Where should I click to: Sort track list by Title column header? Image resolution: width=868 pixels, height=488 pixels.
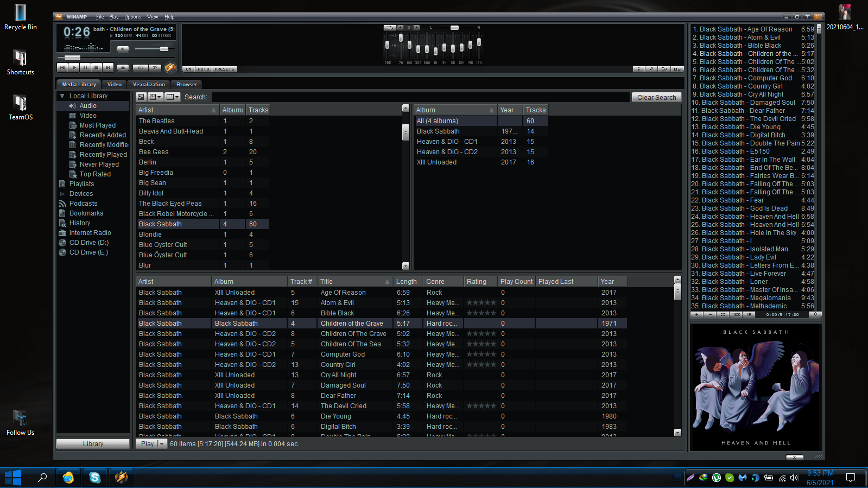355,282
